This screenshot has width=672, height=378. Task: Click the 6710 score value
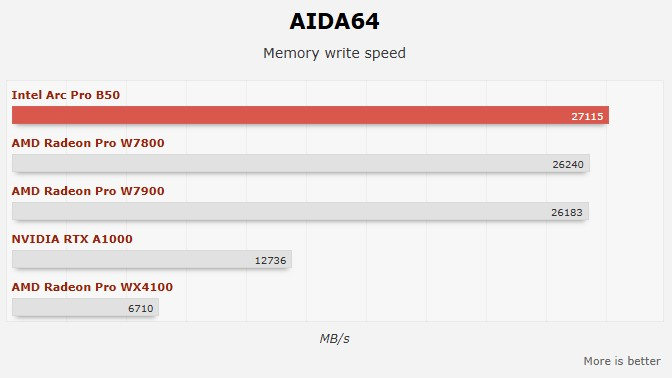coord(141,308)
